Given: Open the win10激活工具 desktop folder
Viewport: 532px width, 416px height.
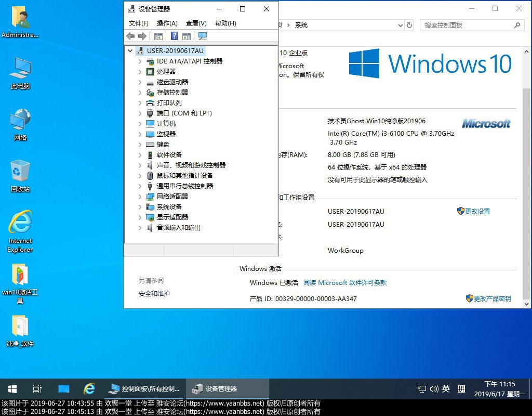Looking at the screenshot, I should [20, 284].
